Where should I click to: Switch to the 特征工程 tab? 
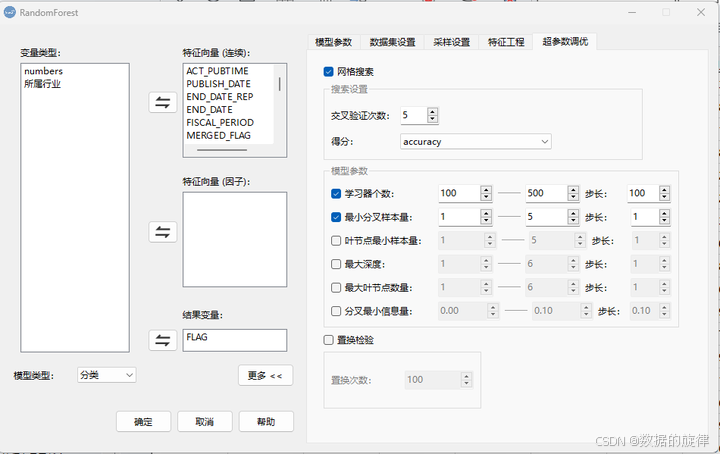click(x=506, y=42)
